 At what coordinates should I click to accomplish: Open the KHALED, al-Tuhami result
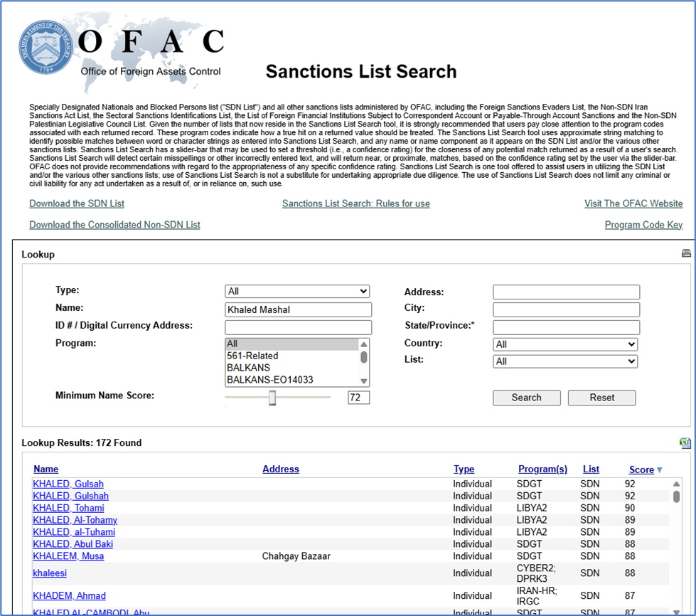tap(74, 531)
